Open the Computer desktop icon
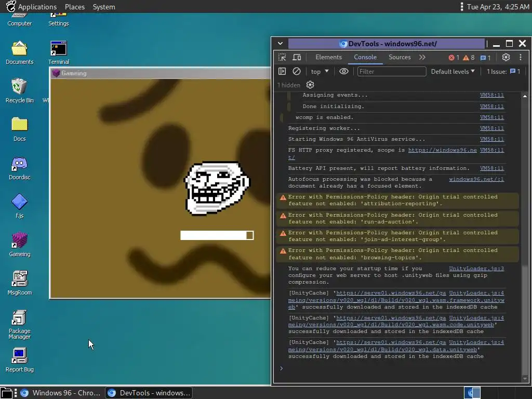This screenshot has height=399, width=532. point(19,19)
